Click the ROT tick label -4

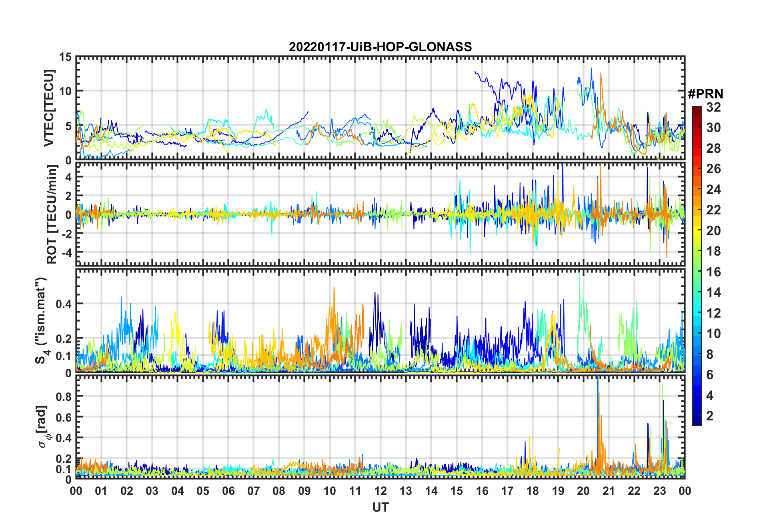pos(66,253)
